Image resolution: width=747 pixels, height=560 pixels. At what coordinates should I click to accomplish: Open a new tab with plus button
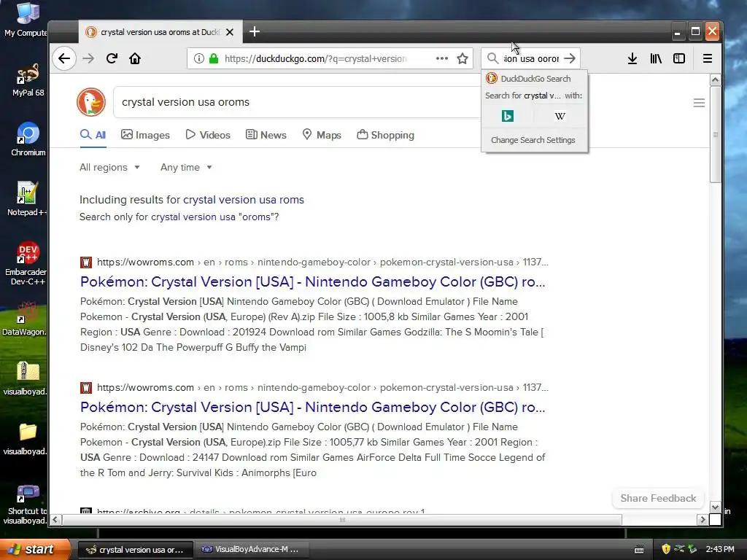click(x=255, y=32)
